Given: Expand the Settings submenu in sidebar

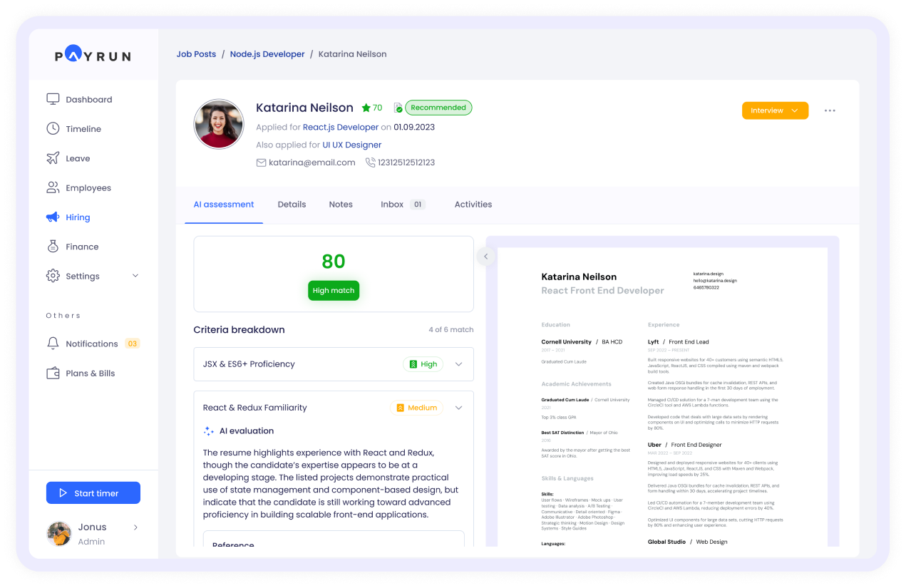Looking at the screenshot, I should 135,276.
